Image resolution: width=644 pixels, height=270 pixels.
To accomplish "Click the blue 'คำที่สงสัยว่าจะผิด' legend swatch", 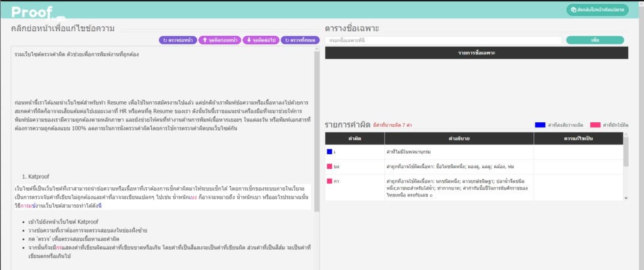I will [x=540, y=125].
